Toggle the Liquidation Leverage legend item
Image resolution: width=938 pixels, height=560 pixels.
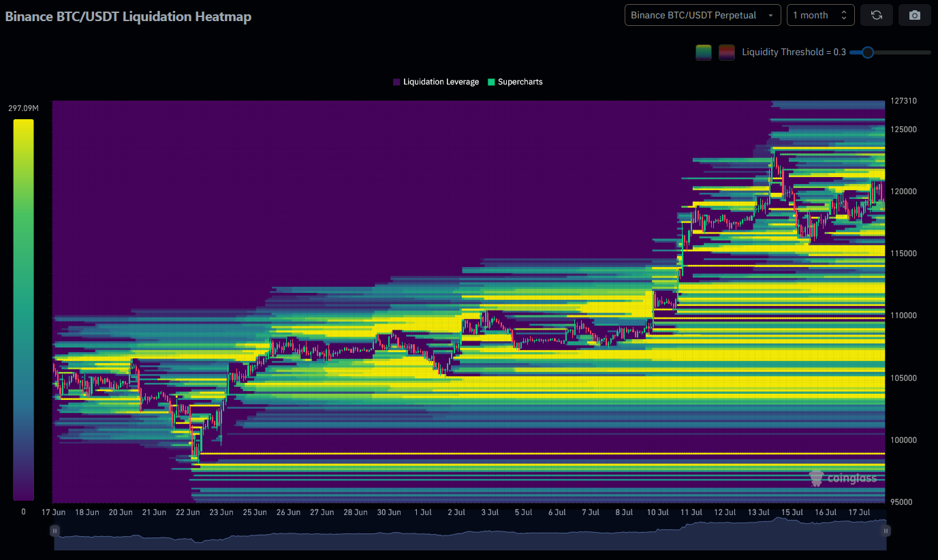436,82
